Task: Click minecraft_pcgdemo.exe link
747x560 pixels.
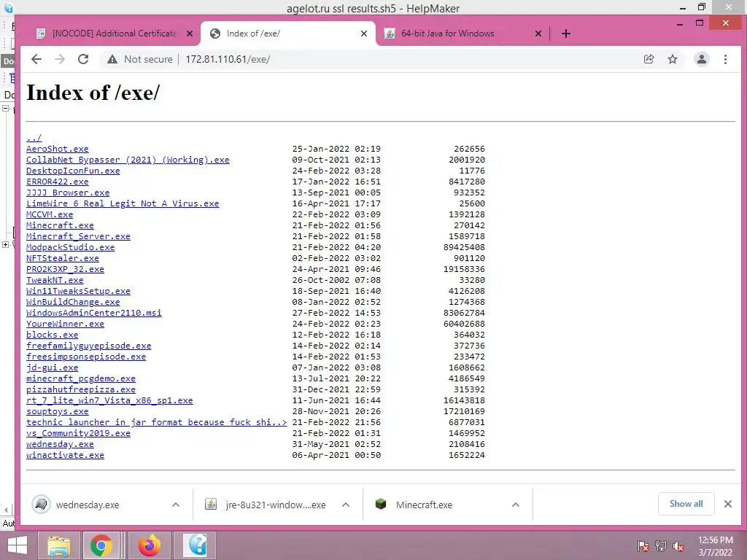Action: [x=81, y=379]
